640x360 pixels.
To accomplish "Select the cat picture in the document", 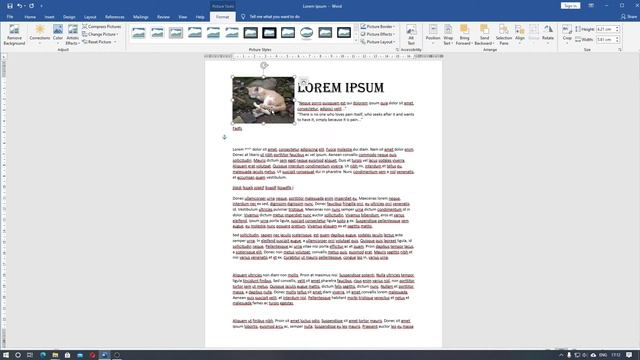I will [x=263, y=100].
